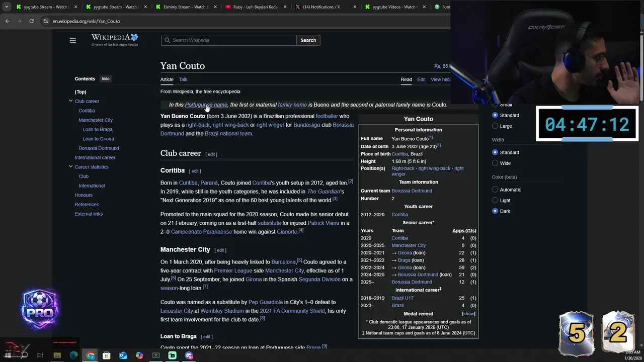The height and width of the screenshot is (362, 644).
Task: Collapse the Club career contents section
Action: pos(70,101)
